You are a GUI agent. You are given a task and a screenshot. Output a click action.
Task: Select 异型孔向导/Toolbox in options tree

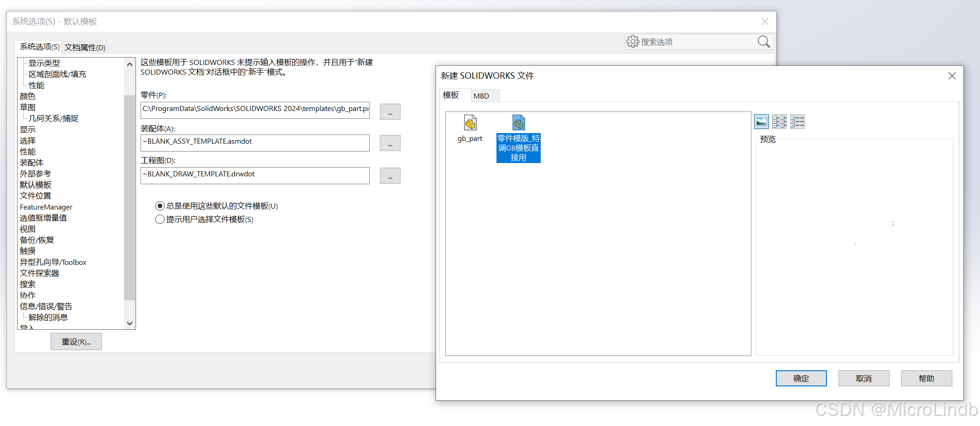53,262
